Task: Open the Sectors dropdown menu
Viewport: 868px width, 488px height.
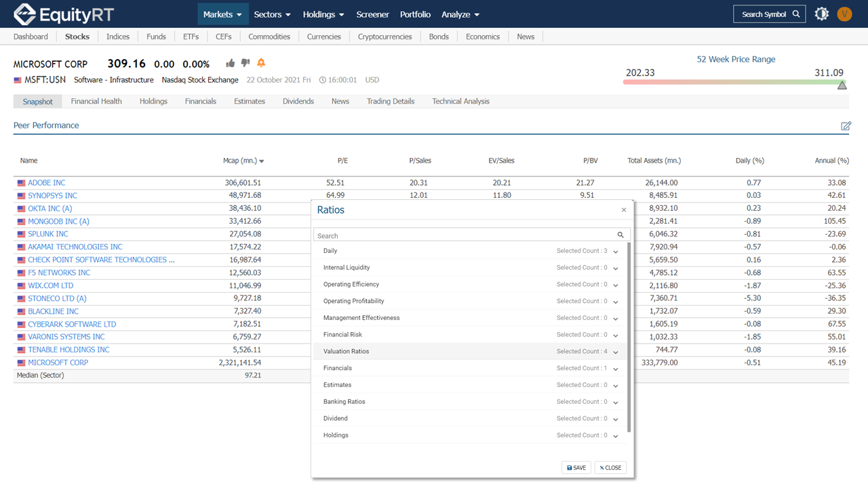Action: (273, 14)
